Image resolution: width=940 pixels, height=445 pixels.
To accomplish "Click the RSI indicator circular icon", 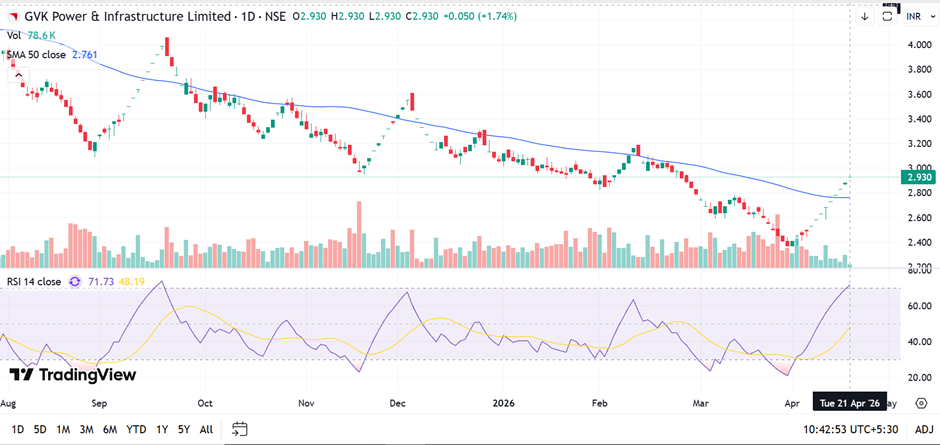I will [x=74, y=282].
